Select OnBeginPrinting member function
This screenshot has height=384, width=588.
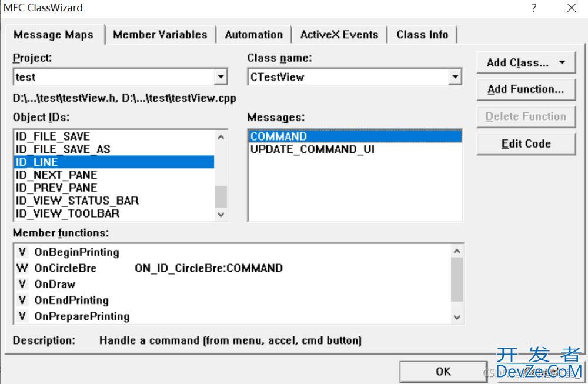coord(232,252)
